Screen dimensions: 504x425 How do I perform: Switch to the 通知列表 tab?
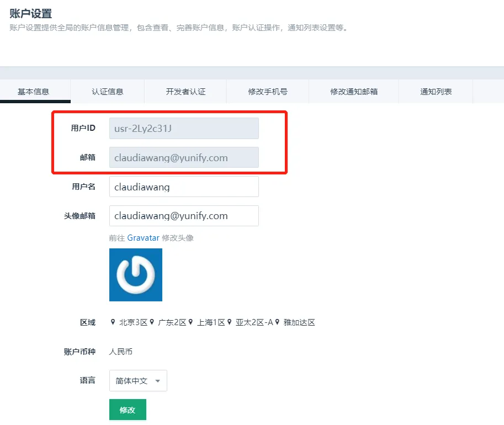pos(435,91)
